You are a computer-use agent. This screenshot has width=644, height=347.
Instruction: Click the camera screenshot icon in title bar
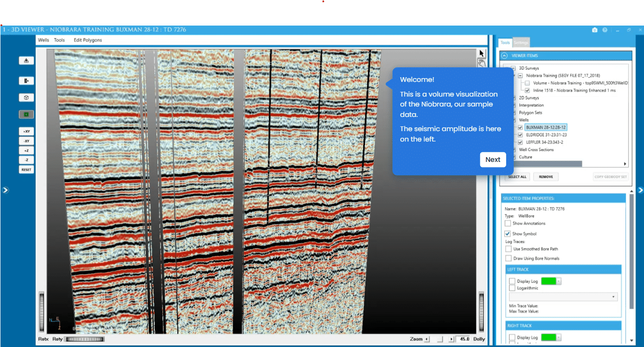[x=595, y=30]
